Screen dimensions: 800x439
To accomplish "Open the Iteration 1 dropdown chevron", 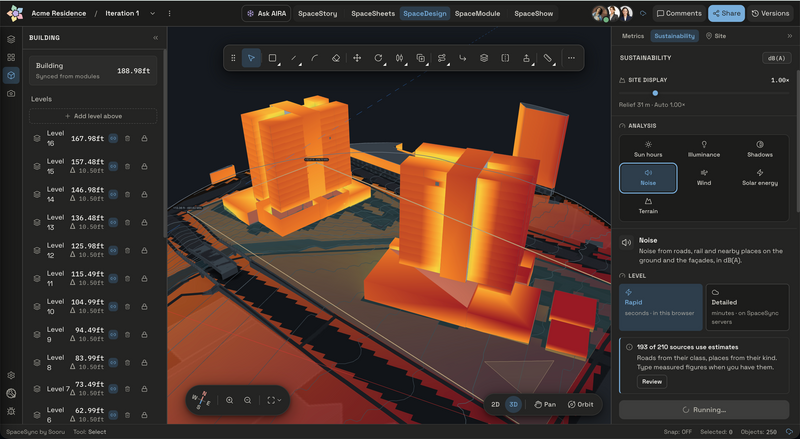I will (153, 13).
